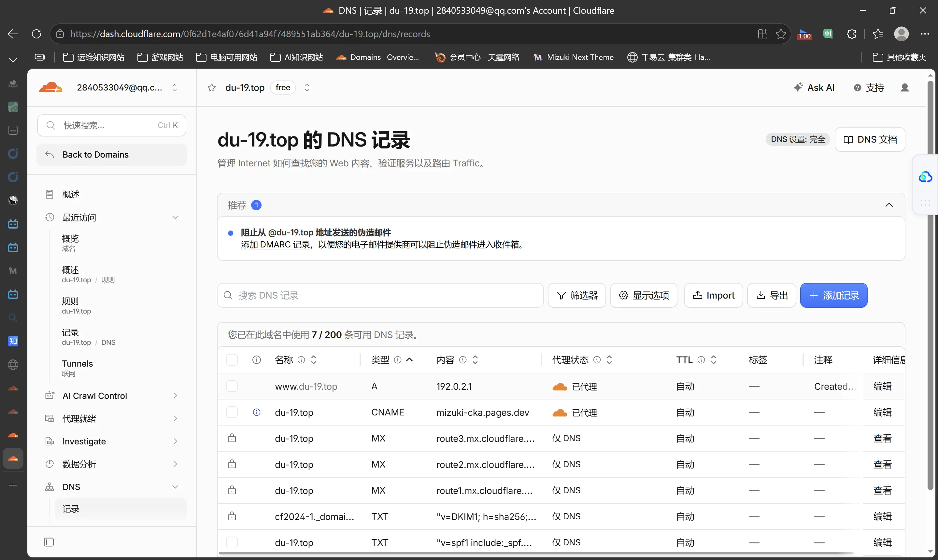The height and width of the screenshot is (560, 938).
Task: Focus the 搜索 DNS 记录 search field
Action: tap(380, 295)
